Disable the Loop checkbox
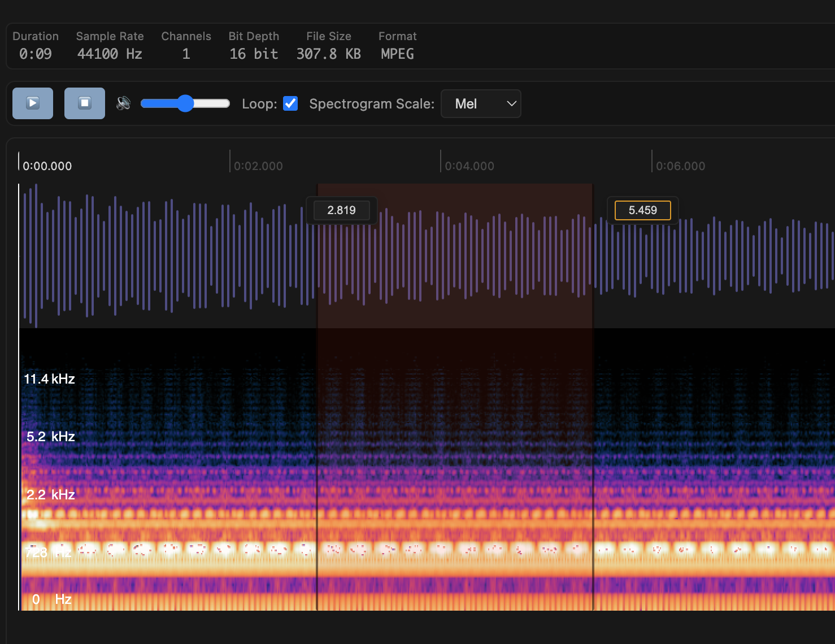This screenshot has width=835, height=644. click(290, 103)
